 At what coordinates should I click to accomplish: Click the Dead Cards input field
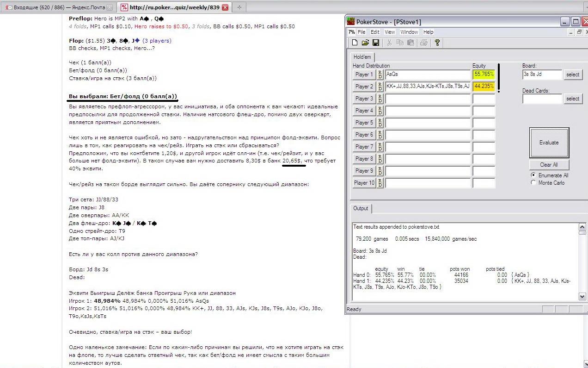pos(542,99)
